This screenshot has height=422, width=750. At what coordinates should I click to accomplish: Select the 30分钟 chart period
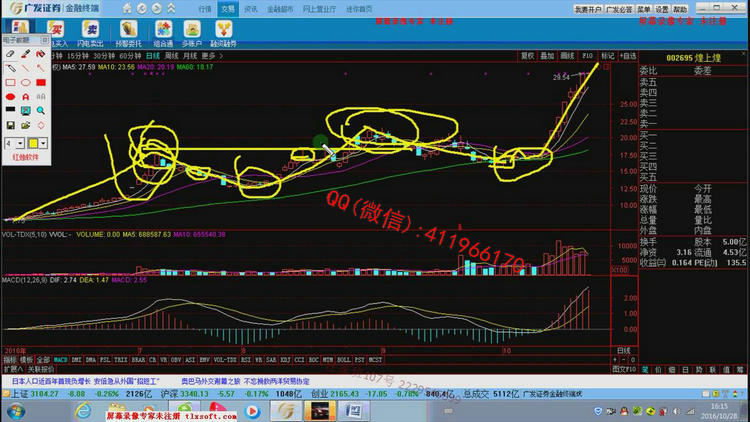click(104, 56)
